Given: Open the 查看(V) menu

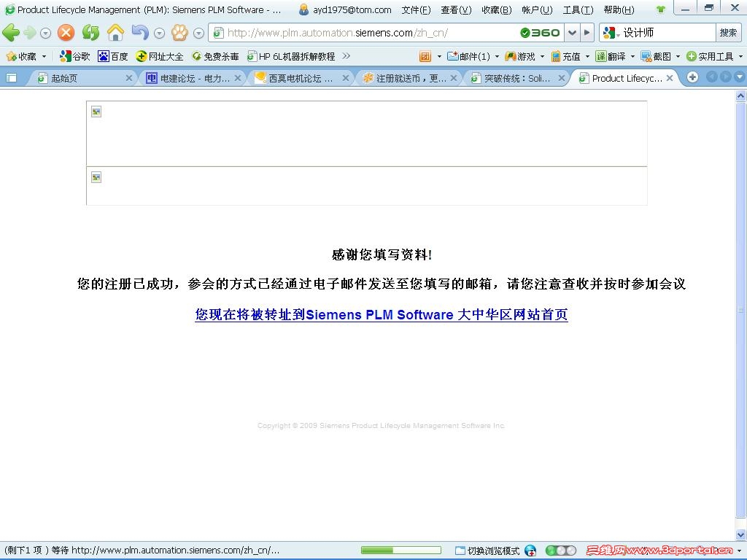Looking at the screenshot, I should [x=456, y=9].
